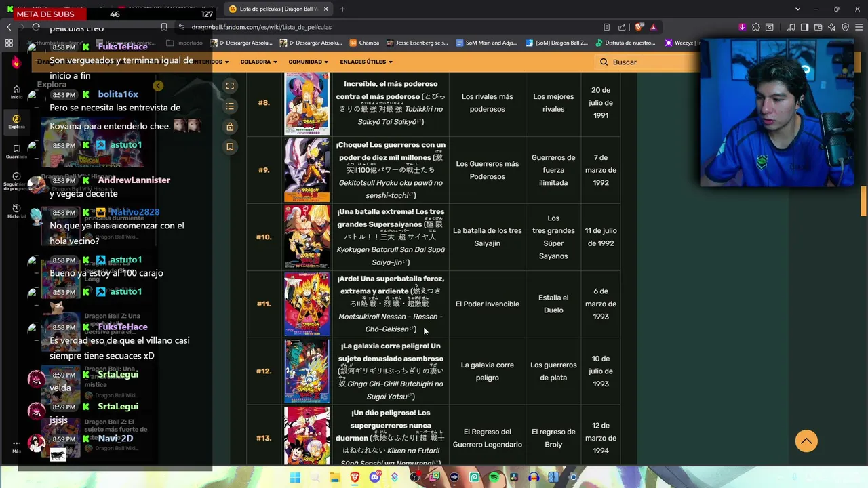Click the AndrewLannister chat username
This screenshot has width=868, height=488.
pos(134,180)
